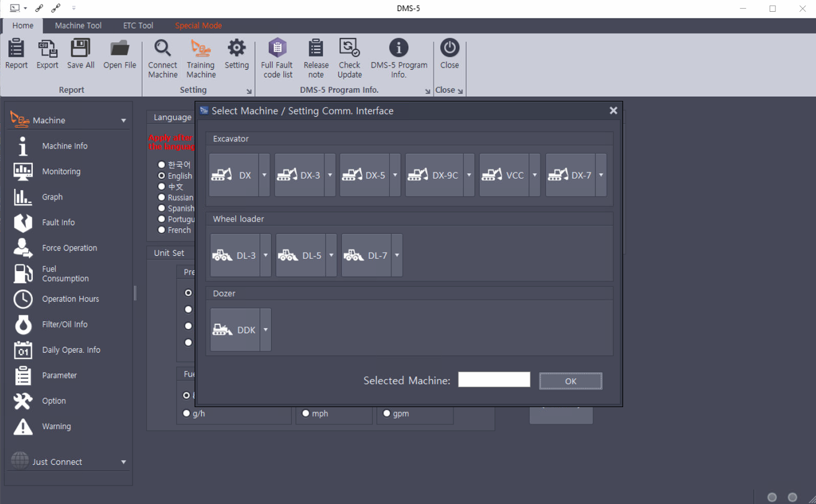Select the mph unit radio button

pyautogui.click(x=306, y=414)
